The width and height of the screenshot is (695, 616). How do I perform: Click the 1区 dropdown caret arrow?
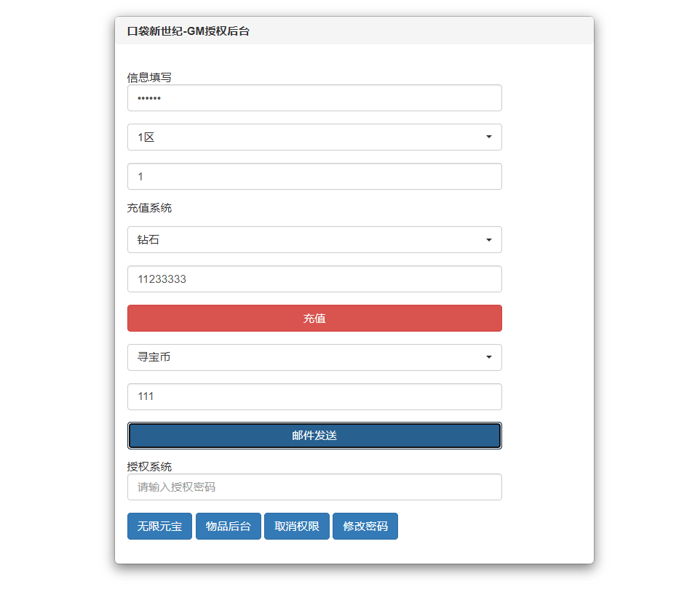pyautogui.click(x=489, y=137)
